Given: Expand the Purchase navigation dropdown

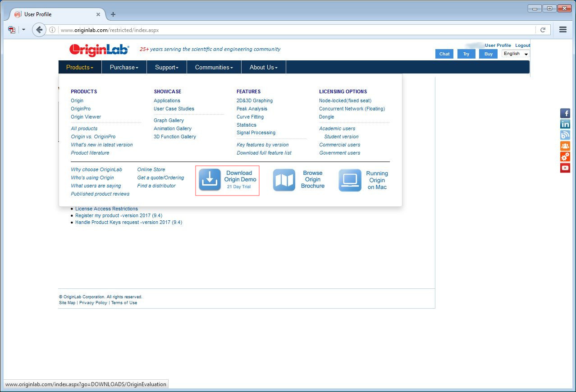Looking at the screenshot, I should pyautogui.click(x=124, y=67).
